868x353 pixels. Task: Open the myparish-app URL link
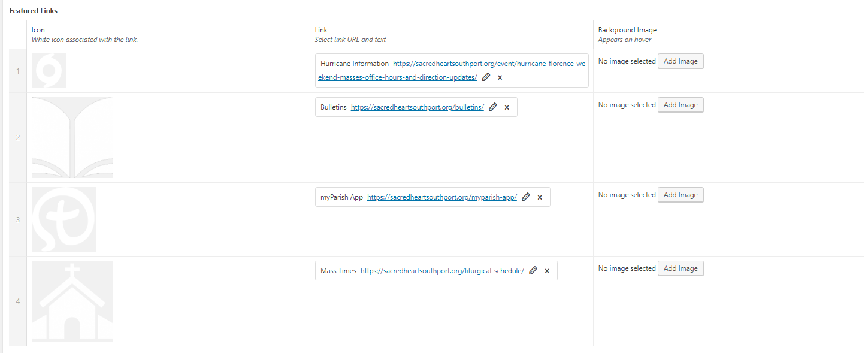[x=442, y=197]
